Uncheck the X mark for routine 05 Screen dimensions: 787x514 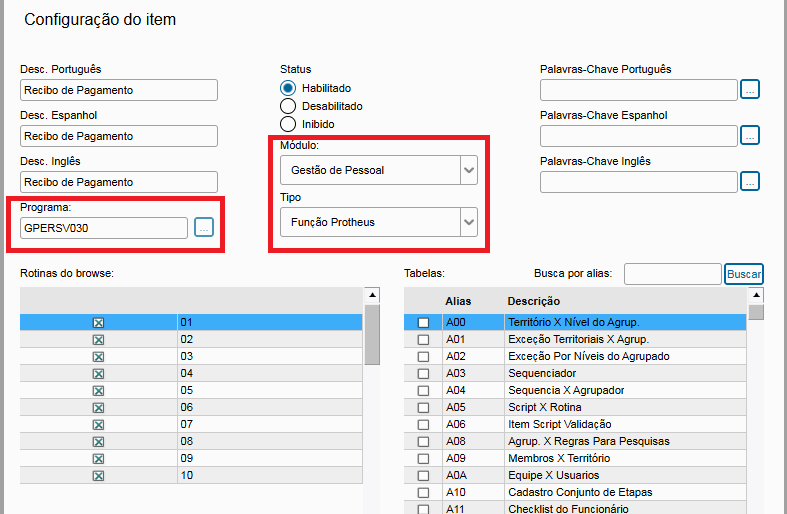click(98, 390)
